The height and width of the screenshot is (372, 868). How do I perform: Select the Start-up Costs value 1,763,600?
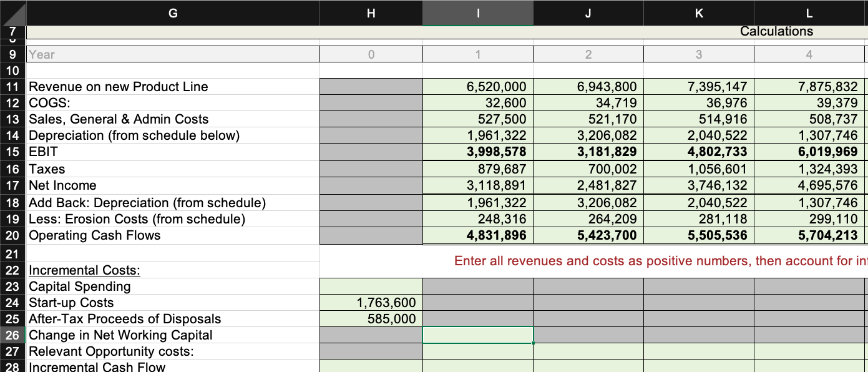pyautogui.click(x=371, y=301)
